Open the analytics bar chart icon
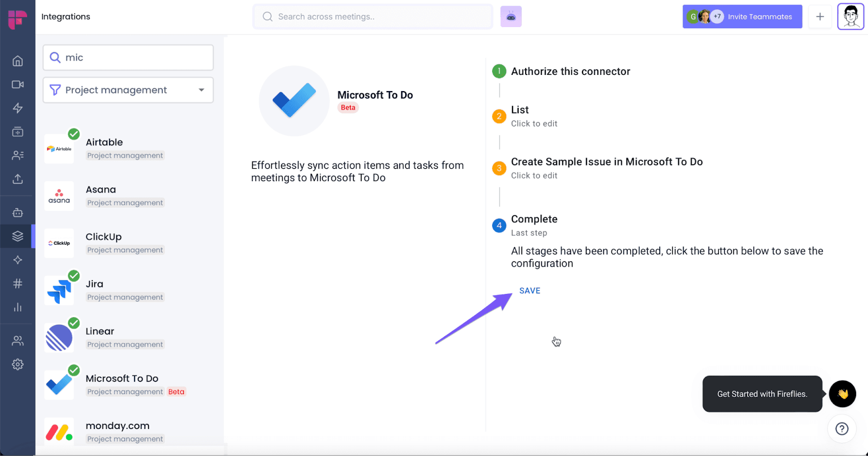The height and width of the screenshot is (456, 868). 18,307
